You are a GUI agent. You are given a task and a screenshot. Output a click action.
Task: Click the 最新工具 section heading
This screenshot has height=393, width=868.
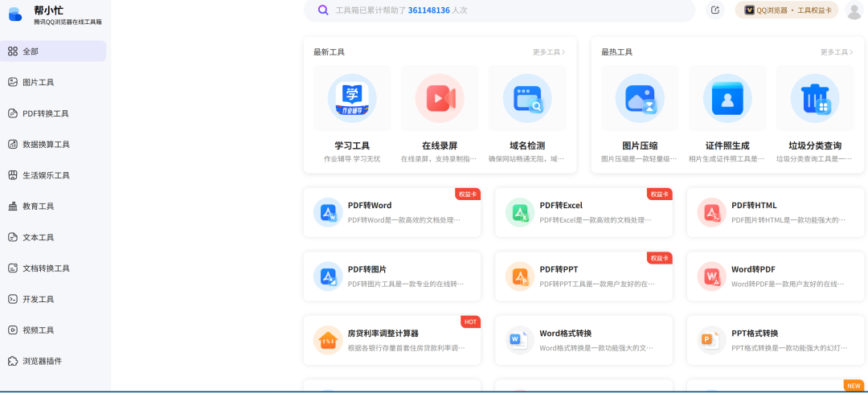pyautogui.click(x=330, y=52)
